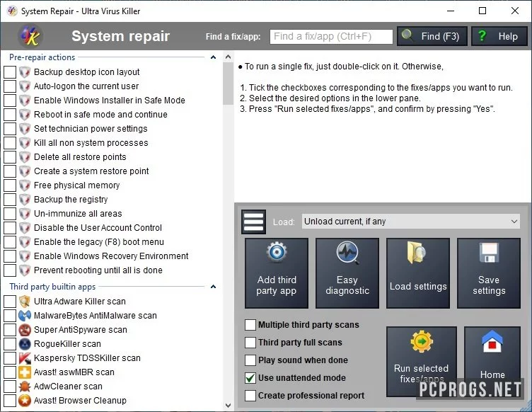Go to Home screen button
Image resolution: width=532 pixels, height=412 pixels.
[492, 362]
